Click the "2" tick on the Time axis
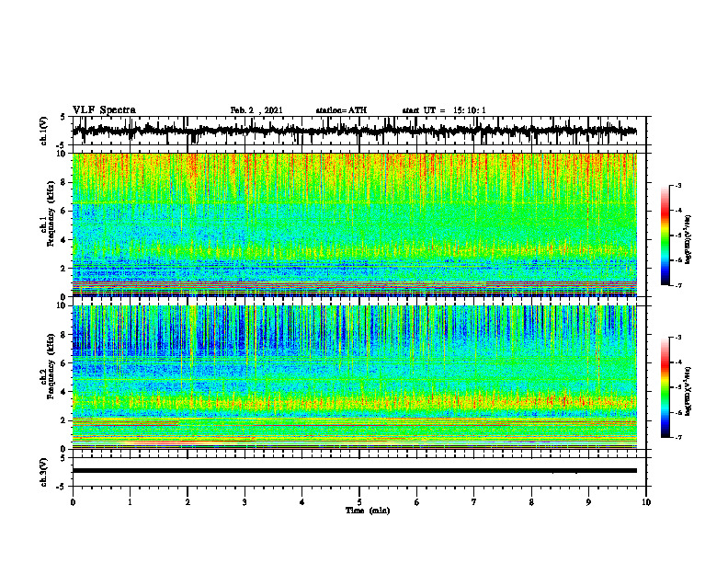This screenshot has height=563, width=728. click(188, 502)
